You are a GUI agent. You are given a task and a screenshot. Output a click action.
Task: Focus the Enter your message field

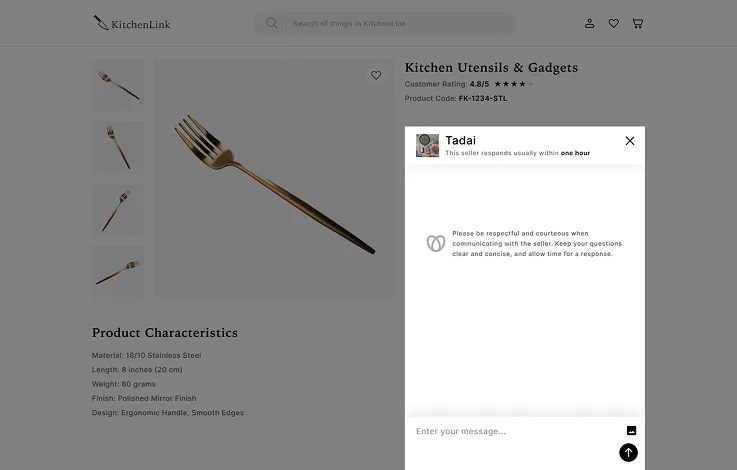510,432
